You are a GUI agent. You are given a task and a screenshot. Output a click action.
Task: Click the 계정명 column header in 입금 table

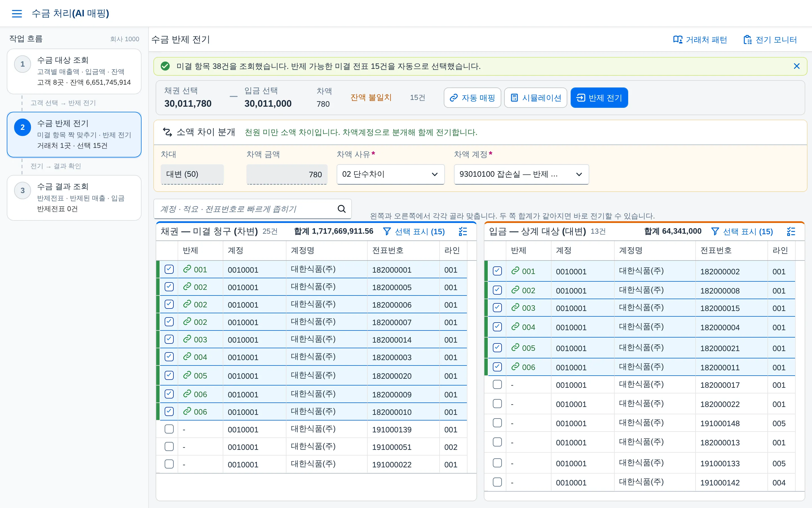655,250
